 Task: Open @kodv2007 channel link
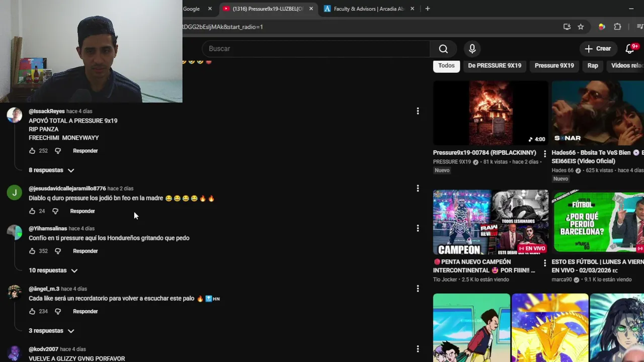click(x=43, y=349)
